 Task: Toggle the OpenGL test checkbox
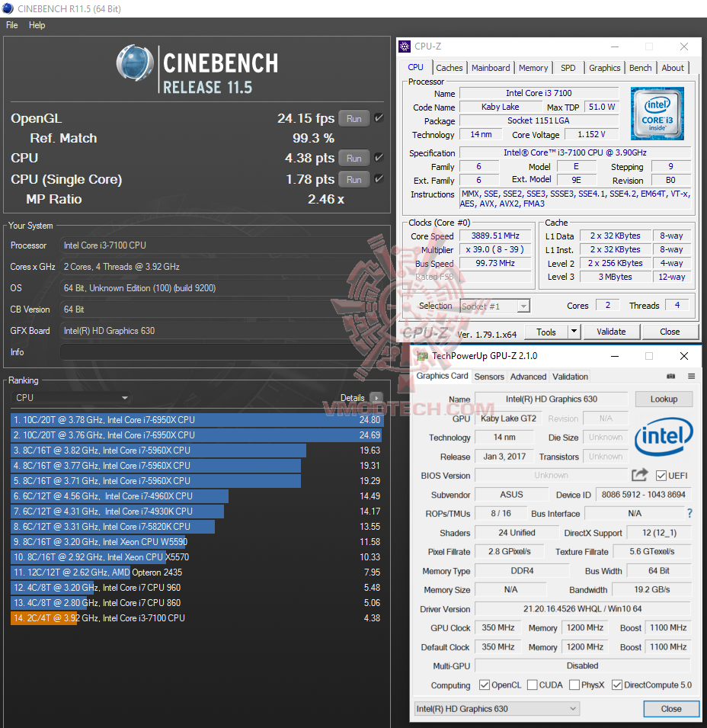379,118
